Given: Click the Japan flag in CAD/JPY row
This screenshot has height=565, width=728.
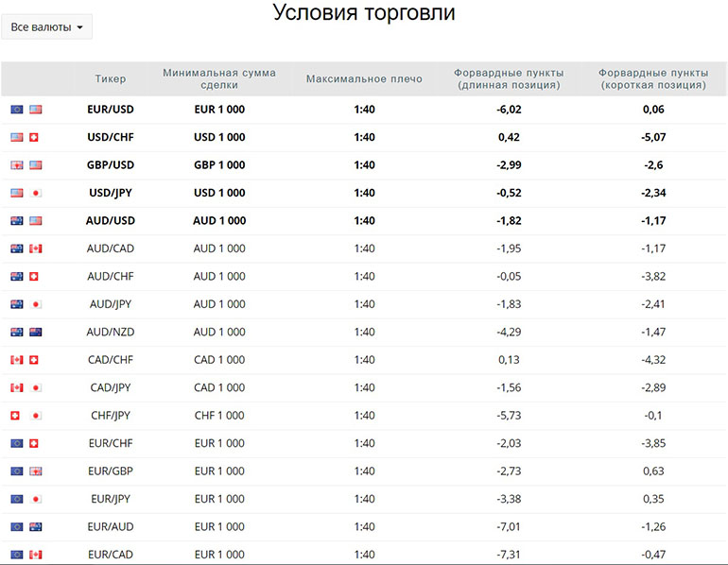Looking at the screenshot, I should point(36,387).
